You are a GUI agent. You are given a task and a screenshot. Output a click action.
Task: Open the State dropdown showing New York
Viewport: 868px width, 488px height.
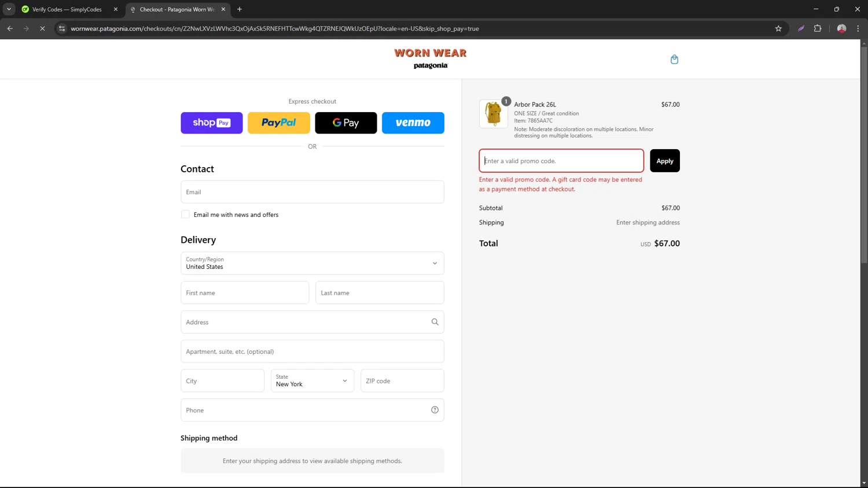pos(312,381)
